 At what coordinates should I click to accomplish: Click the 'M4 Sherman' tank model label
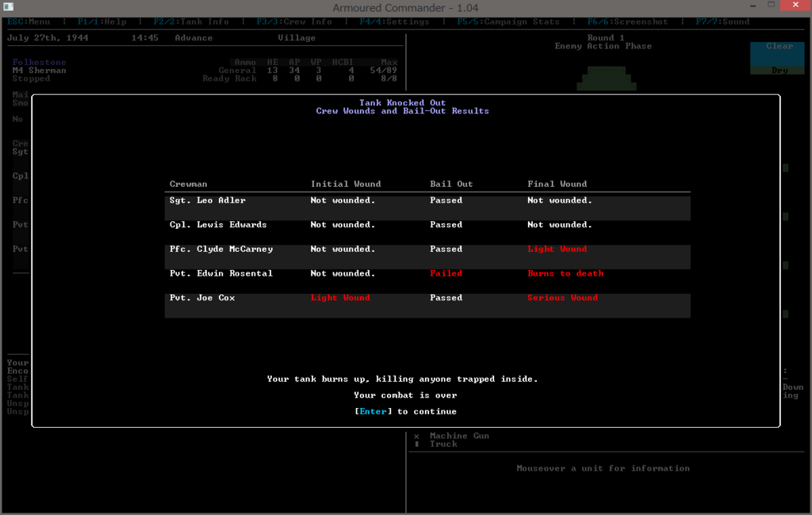point(40,71)
